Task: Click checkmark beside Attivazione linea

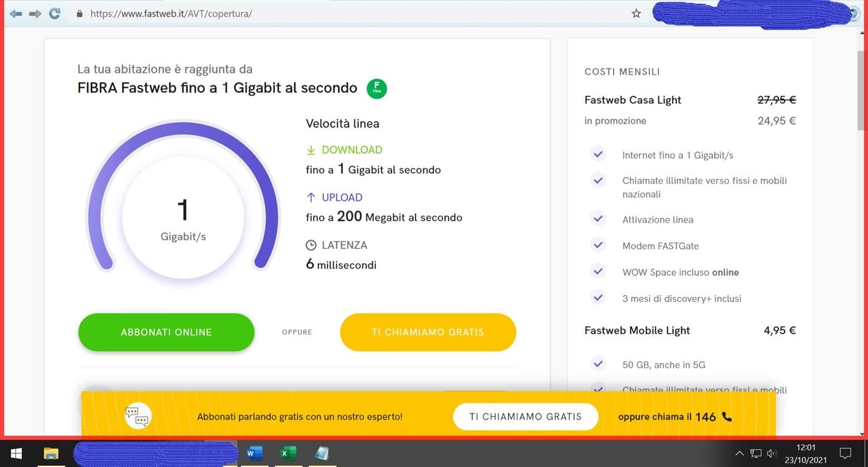Action: [x=598, y=219]
